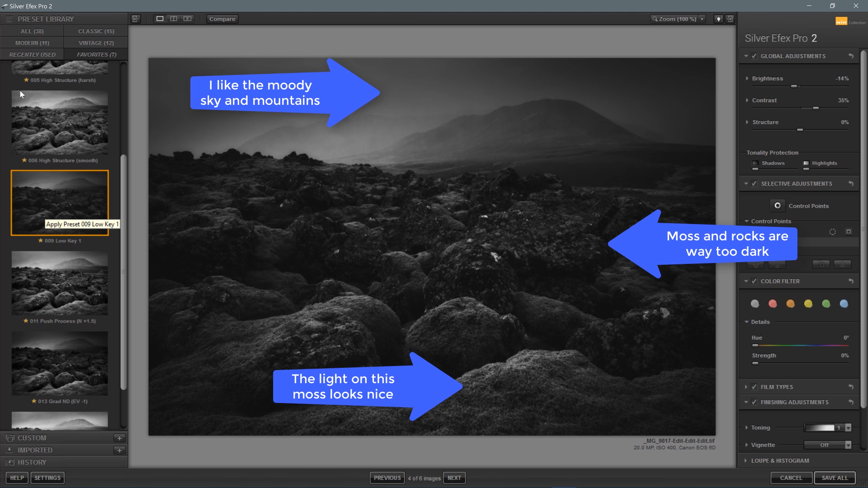Expand the Brightness slider details

(x=747, y=79)
